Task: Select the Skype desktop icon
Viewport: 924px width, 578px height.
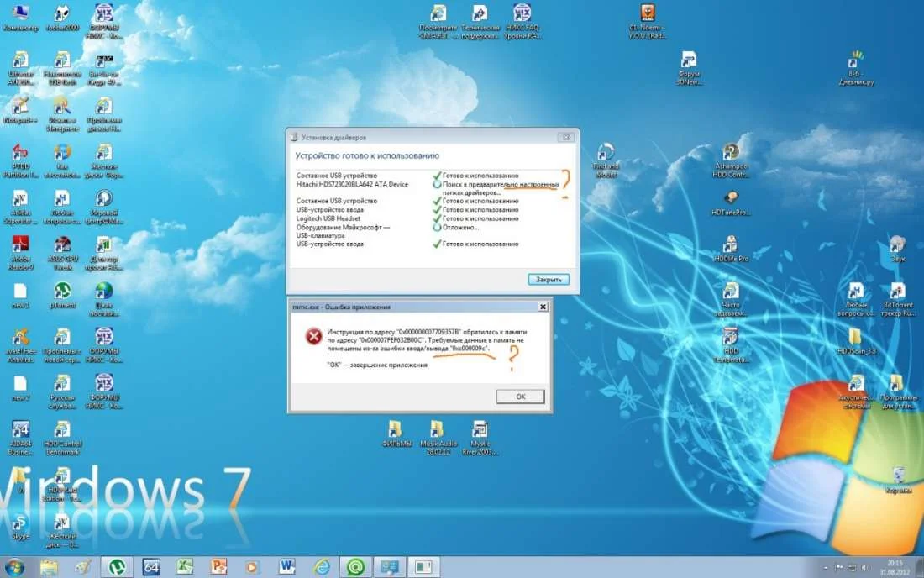Action: click(x=20, y=525)
